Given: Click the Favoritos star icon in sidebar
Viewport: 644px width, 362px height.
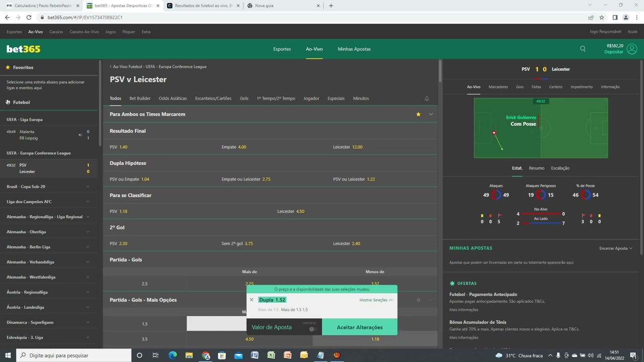Looking at the screenshot, I should pos(8,67).
